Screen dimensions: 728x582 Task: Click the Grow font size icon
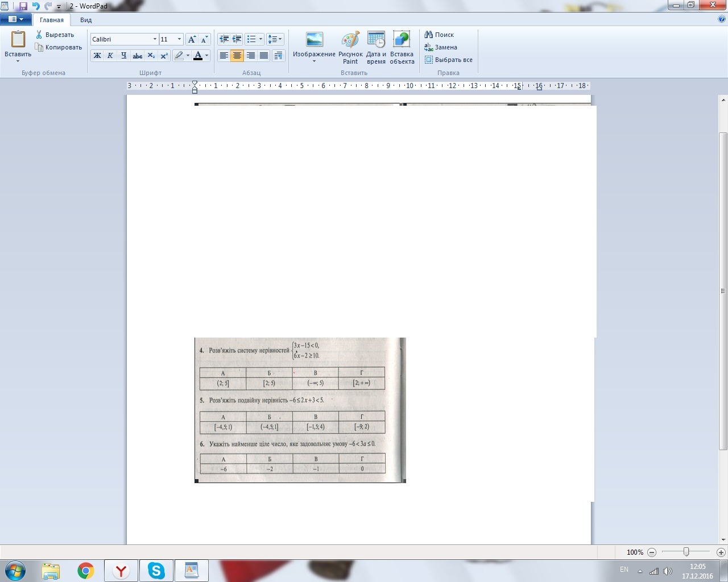coord(192,39)
